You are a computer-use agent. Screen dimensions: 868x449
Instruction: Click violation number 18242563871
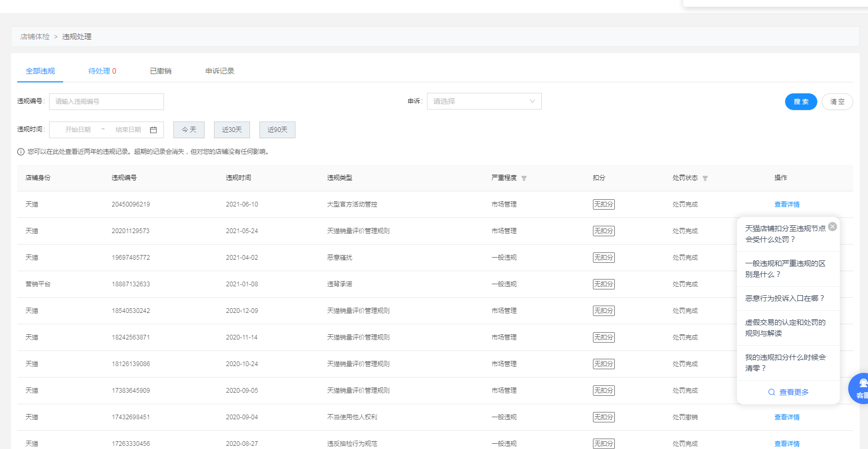point(130,337)
